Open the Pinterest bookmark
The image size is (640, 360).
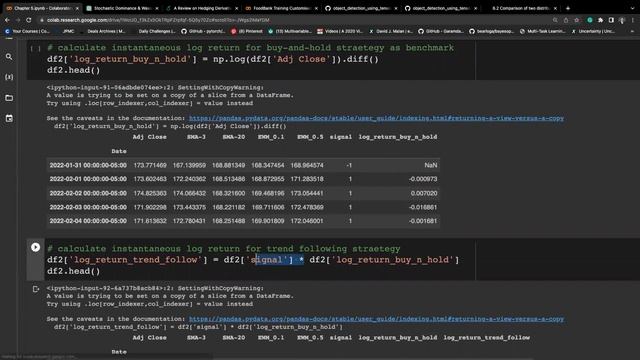247,31
